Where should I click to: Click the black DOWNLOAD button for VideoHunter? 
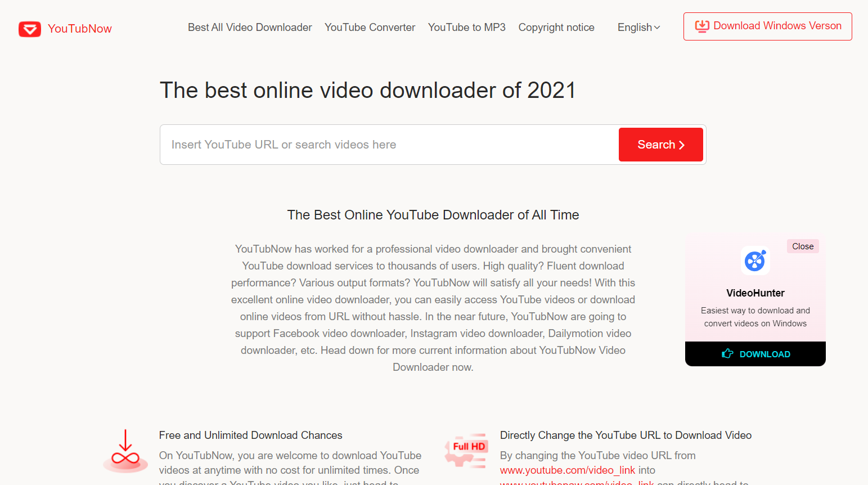point(755,354)
